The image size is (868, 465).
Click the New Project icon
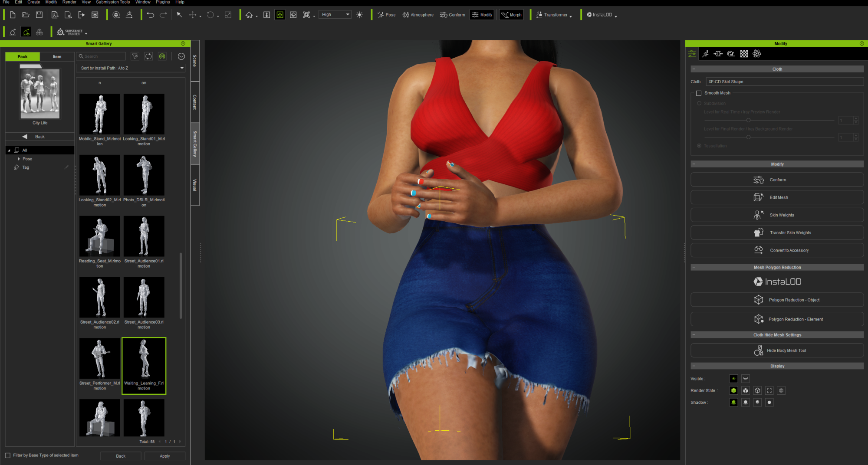coord(13,15)
